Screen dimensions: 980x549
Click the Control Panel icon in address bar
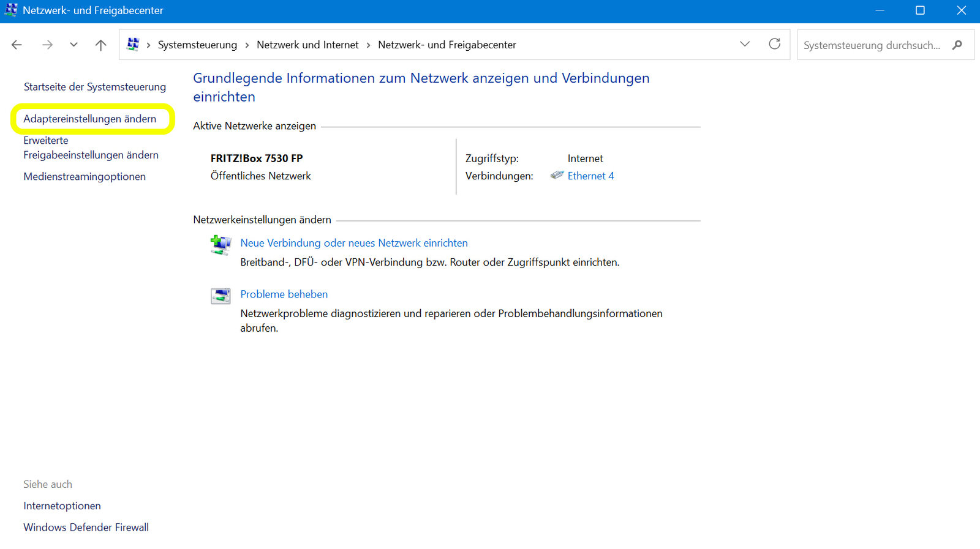(x=133, y=44)
